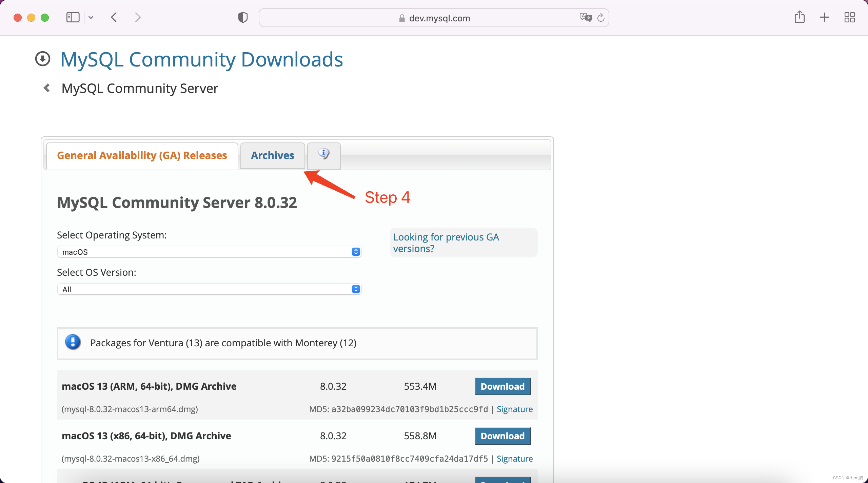Reload the current page

[601, 18]
